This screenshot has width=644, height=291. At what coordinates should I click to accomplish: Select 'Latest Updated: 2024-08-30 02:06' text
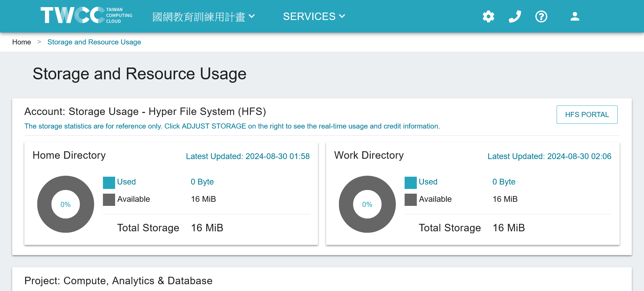550,156
